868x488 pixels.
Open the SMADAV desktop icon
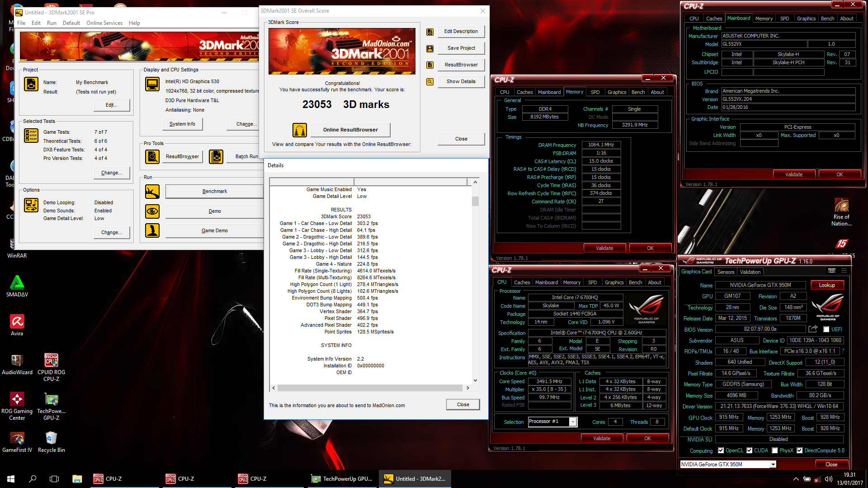[x=17, y=286]
